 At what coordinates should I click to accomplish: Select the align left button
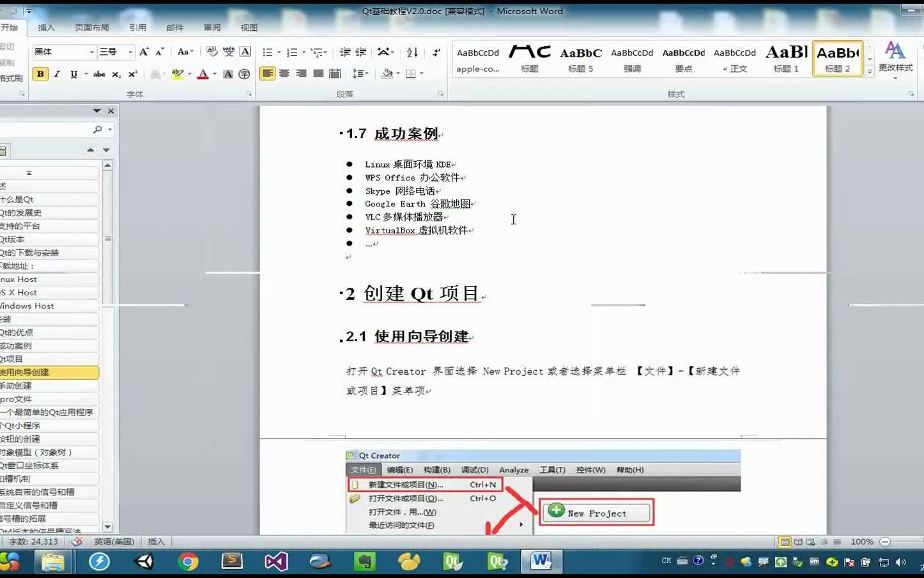[267, 74]
